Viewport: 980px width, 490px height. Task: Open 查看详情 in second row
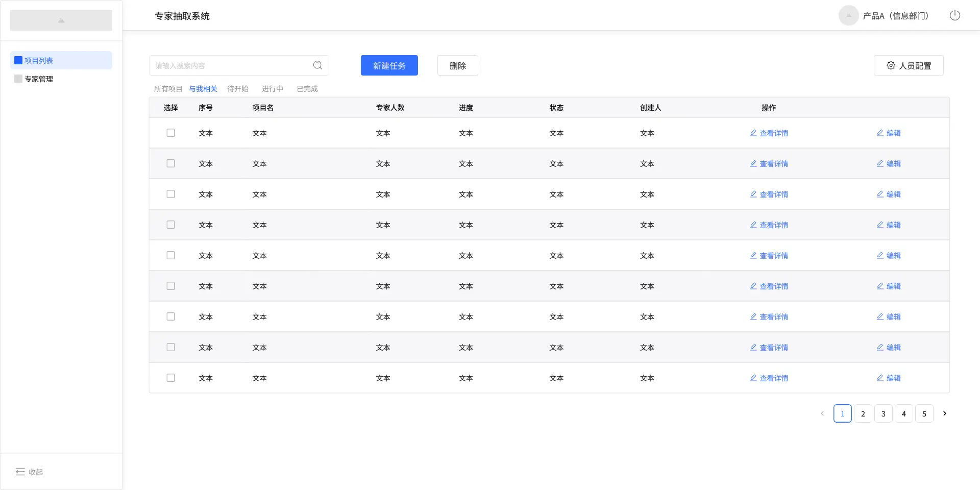769,163
